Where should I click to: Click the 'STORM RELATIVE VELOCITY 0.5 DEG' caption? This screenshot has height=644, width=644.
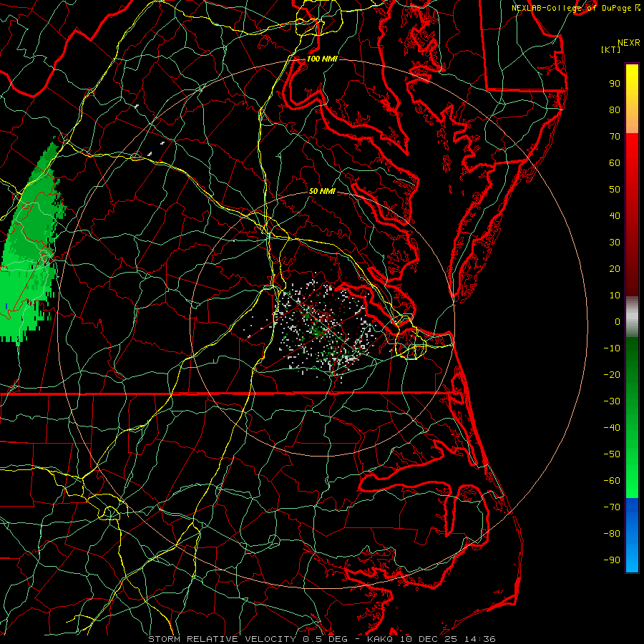248,639
